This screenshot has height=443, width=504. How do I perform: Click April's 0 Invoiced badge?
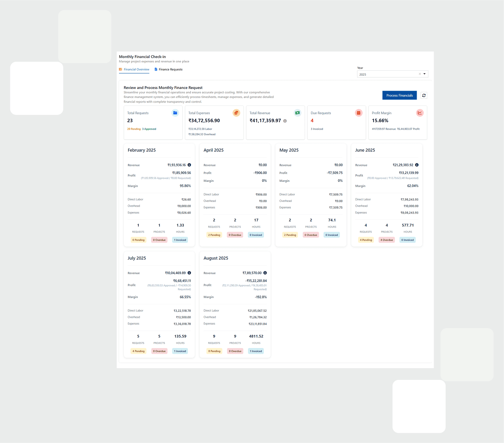pos(256,235)
